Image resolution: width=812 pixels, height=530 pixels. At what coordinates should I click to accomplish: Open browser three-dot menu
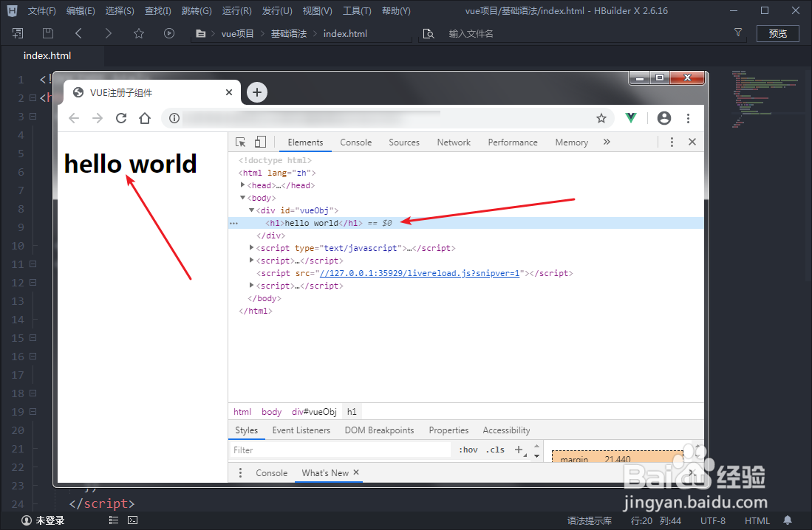[688, 118]
